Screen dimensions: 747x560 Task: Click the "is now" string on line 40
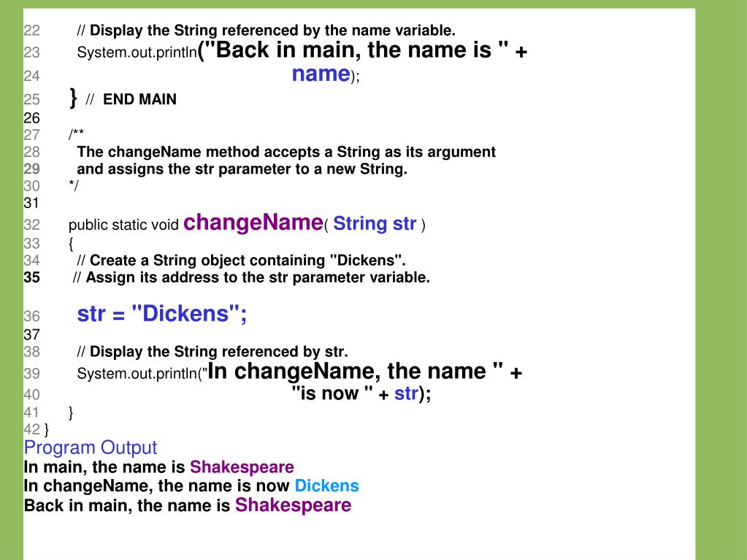[332, 394]
